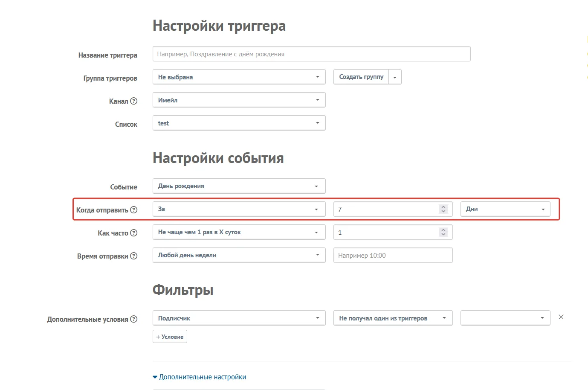The image size is (588, 390).
Task: Click stepper arrows in the 7 days field
Action: click(443, 209)
